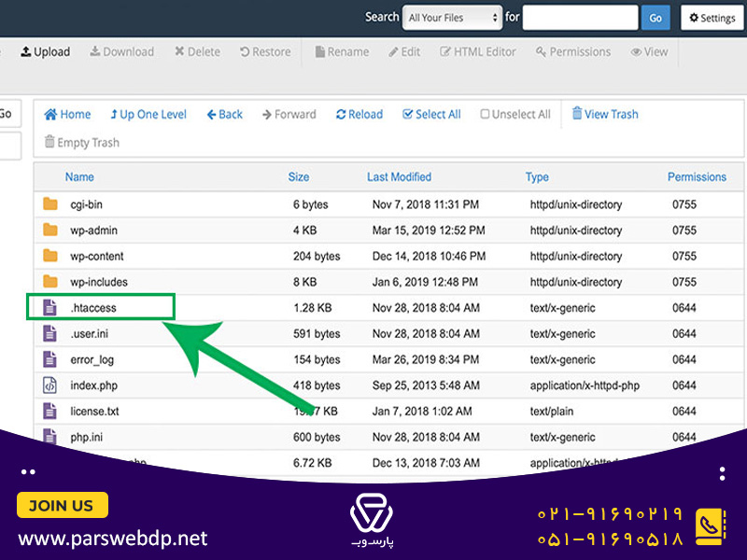
Task: Click the cgi-bin folder icon
Action: [50, 204]
